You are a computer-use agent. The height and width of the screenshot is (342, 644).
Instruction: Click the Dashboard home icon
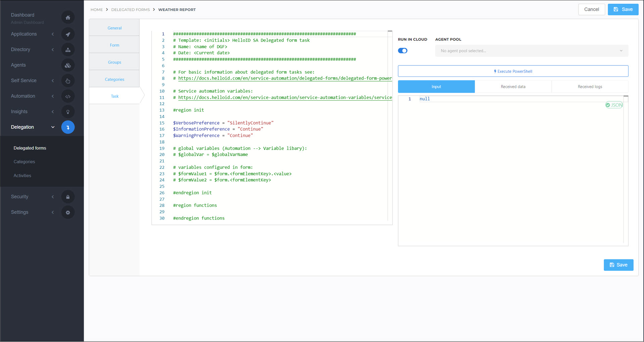(68, 17)
